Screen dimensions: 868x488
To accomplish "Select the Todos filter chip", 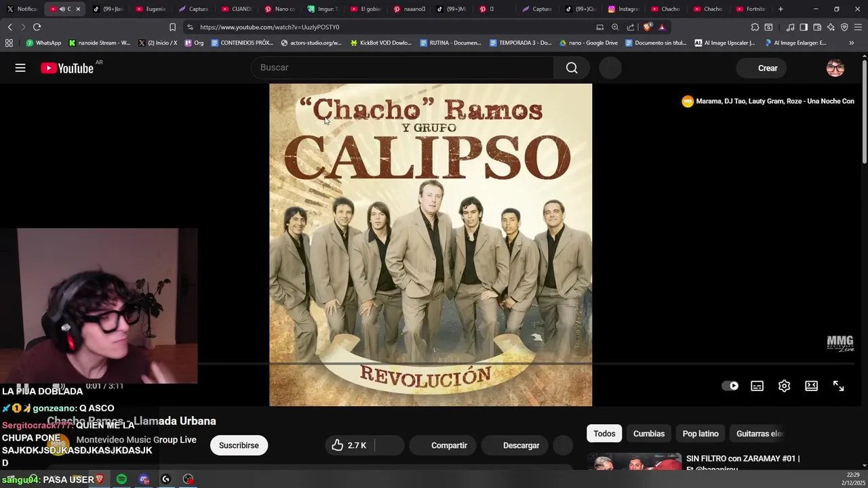I will point(604,434).
